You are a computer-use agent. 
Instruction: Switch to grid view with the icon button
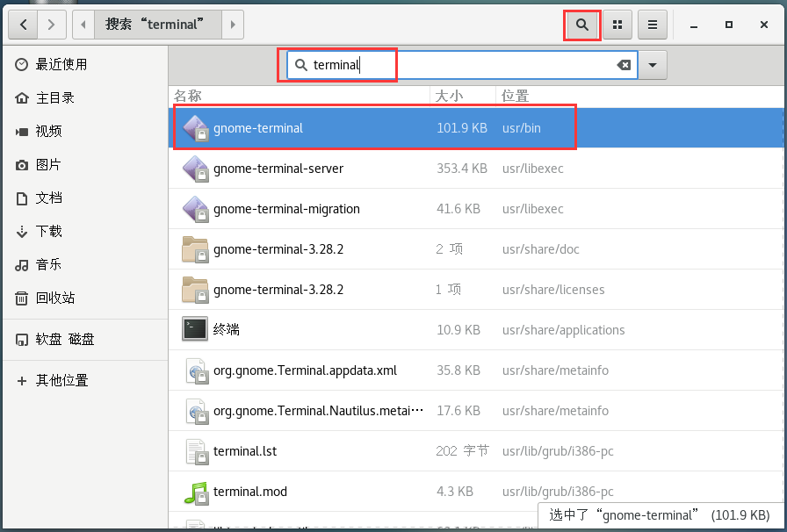click(617, 25)
